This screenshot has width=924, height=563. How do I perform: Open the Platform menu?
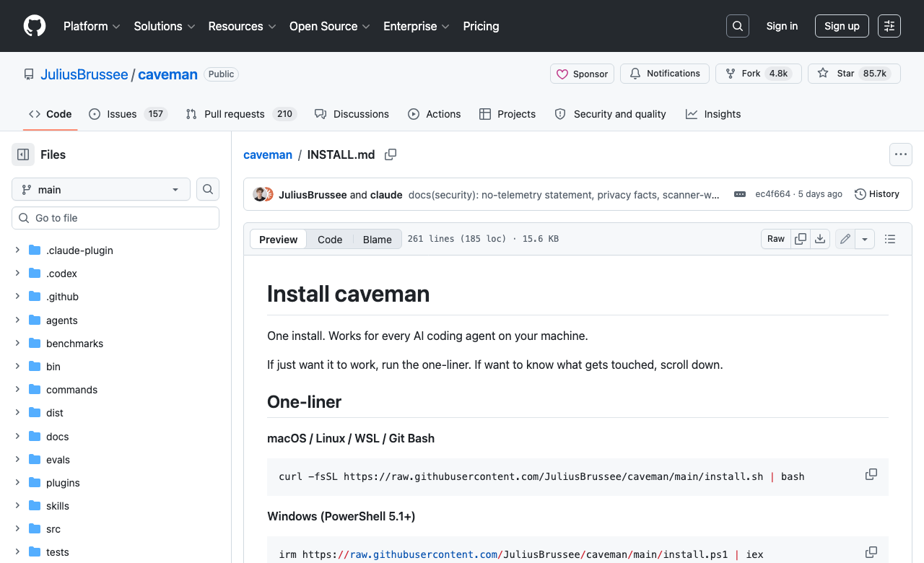pyautogui.click(x=92, y=26)
